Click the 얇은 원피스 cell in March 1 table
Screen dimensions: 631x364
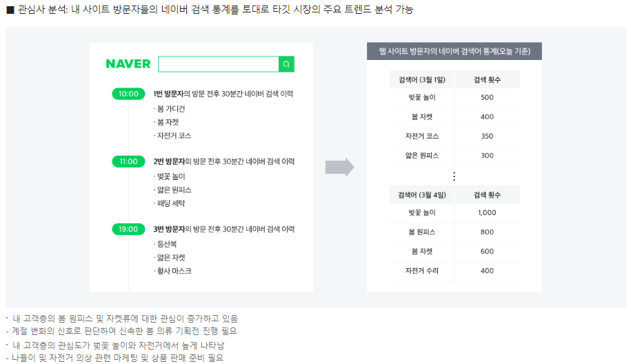[x=422, y=155]
